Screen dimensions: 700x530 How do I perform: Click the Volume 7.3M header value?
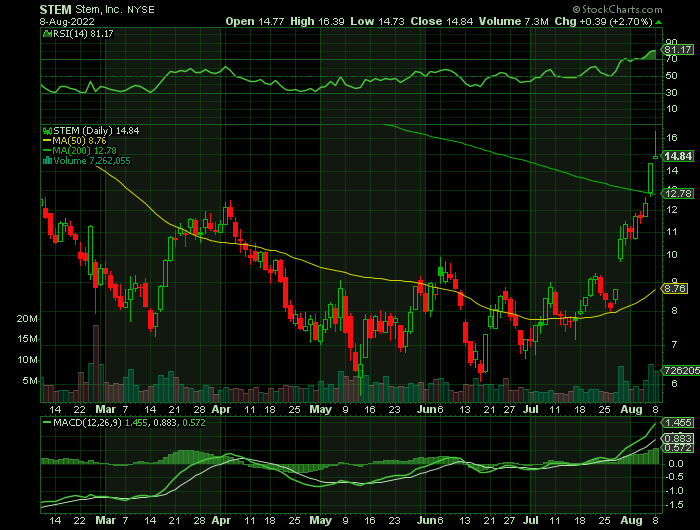tap(513, 21)
